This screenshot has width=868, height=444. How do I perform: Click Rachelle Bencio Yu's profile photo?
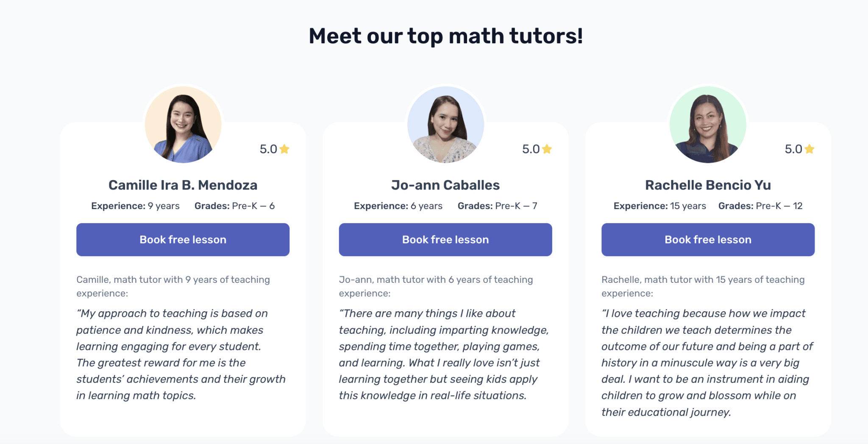(707, 124)
